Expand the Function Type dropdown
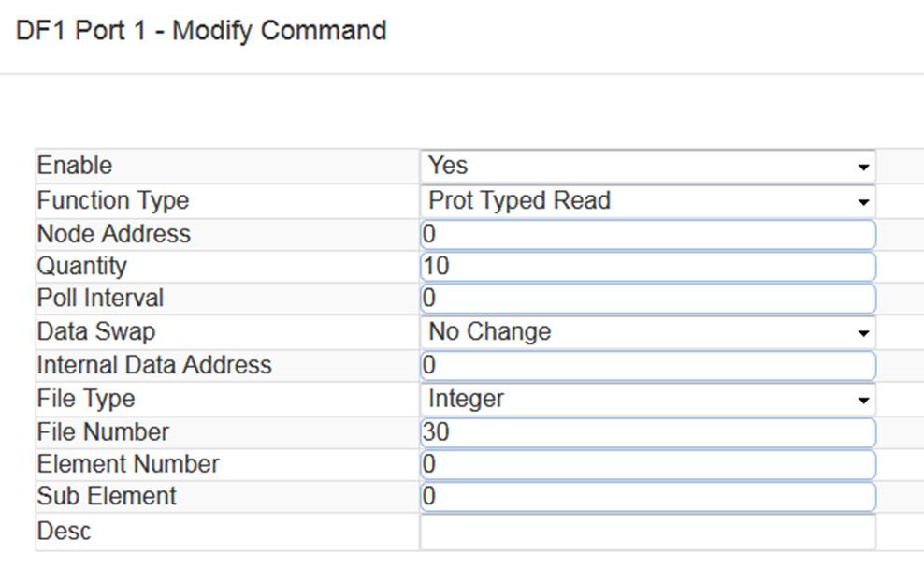The image size is (924, 570). [x=647, y=201]
